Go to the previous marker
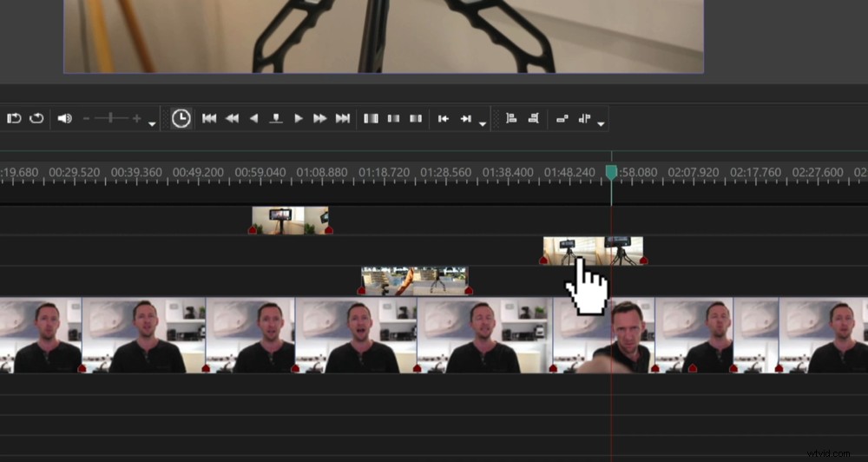Screen dimensions: 868x462 (x=443, y=119)
